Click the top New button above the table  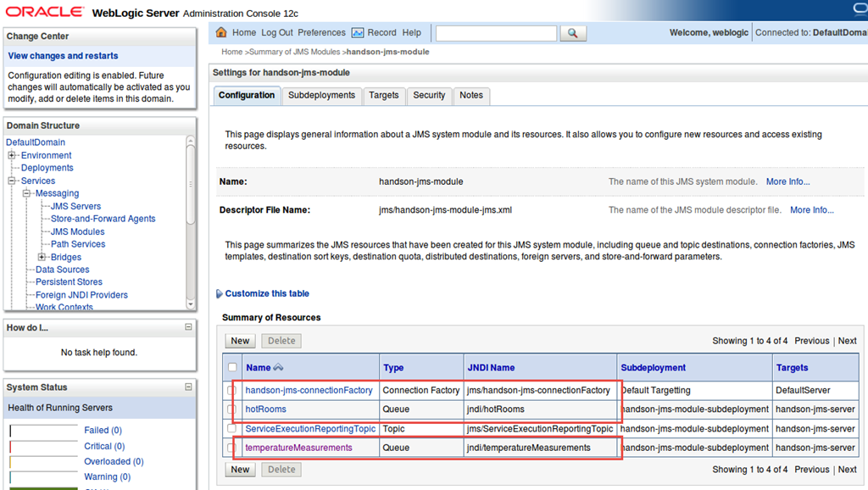[x=240, y=341]
